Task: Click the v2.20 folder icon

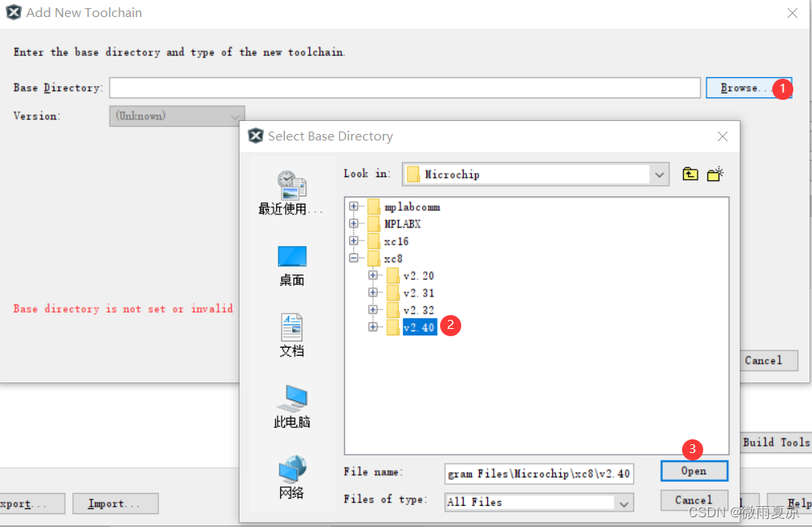Action: [x=393, y=275]
